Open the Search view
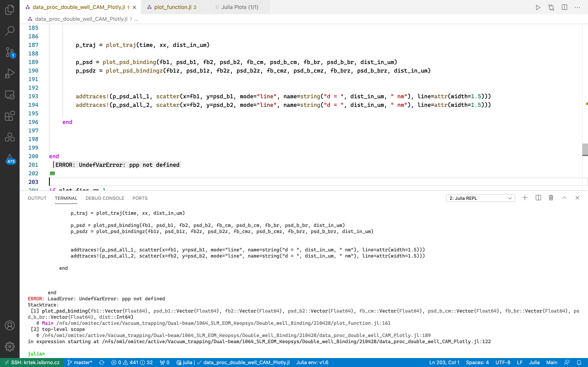 (x=10, y=31)
